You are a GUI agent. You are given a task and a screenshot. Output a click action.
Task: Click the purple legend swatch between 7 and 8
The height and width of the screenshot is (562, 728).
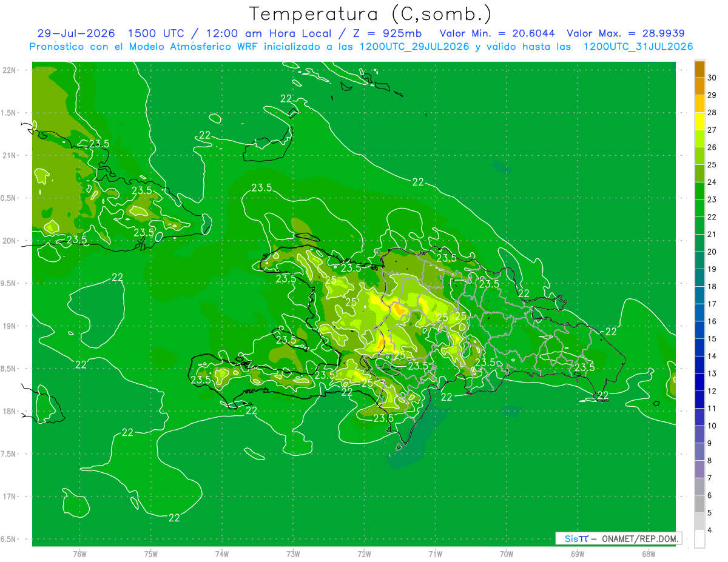699,469
